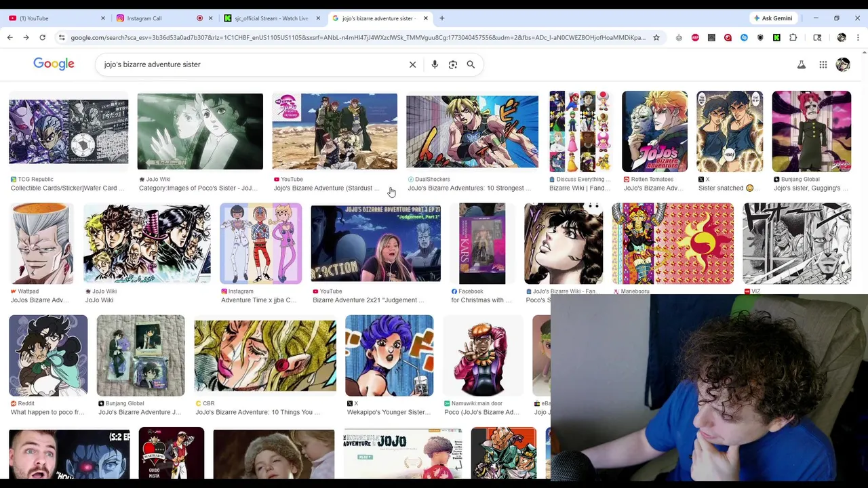Open the VIZ manga panel image

pos(797,243)
